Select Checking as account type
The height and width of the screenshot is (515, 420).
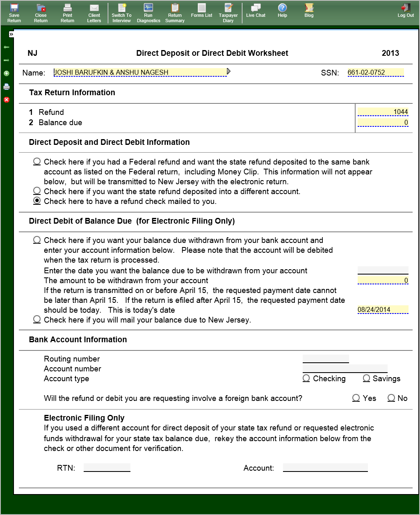[x=306, y=378]
